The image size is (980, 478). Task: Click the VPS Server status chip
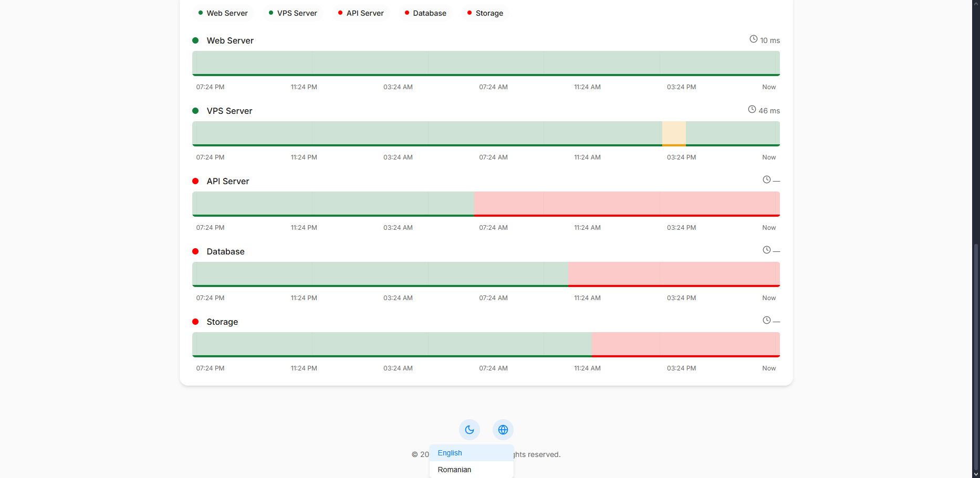click(x=293, y=13)
